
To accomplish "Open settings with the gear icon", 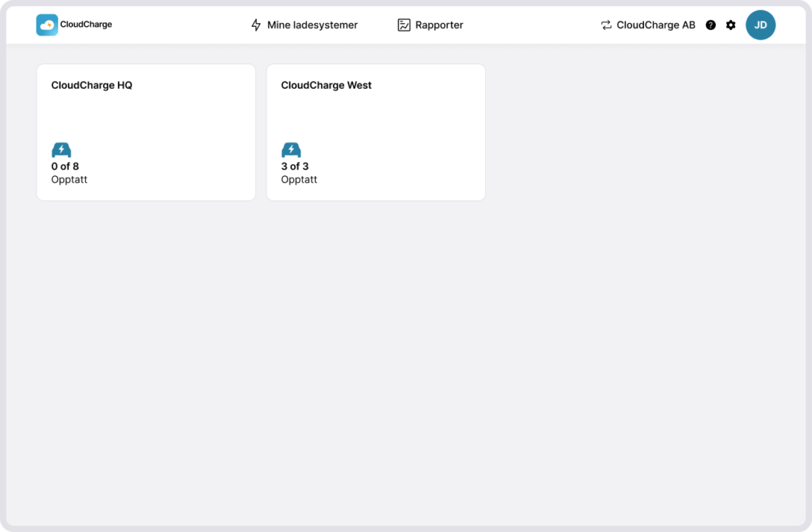I will pos(731,25).
